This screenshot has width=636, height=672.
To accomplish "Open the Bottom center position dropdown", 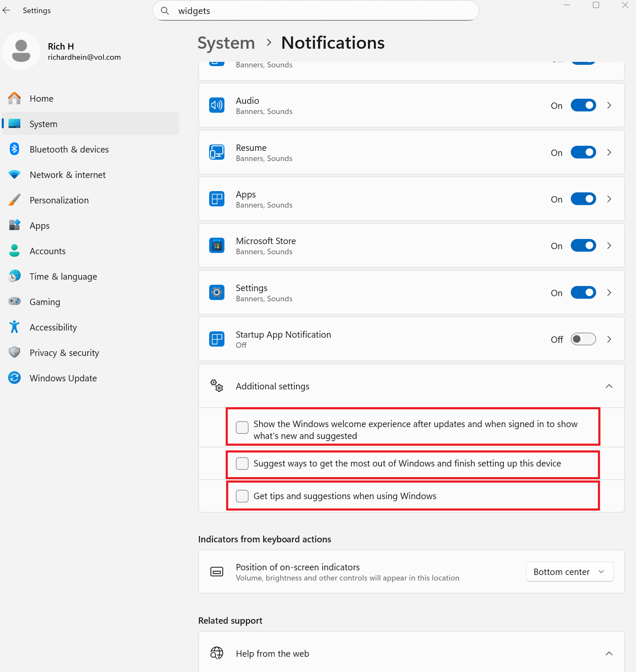I will (570, 572).
